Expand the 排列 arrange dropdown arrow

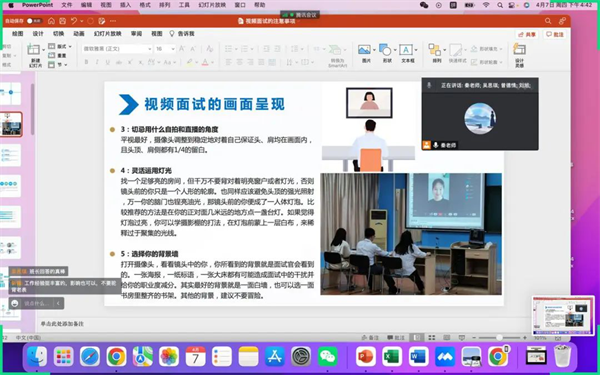[444, 50]
